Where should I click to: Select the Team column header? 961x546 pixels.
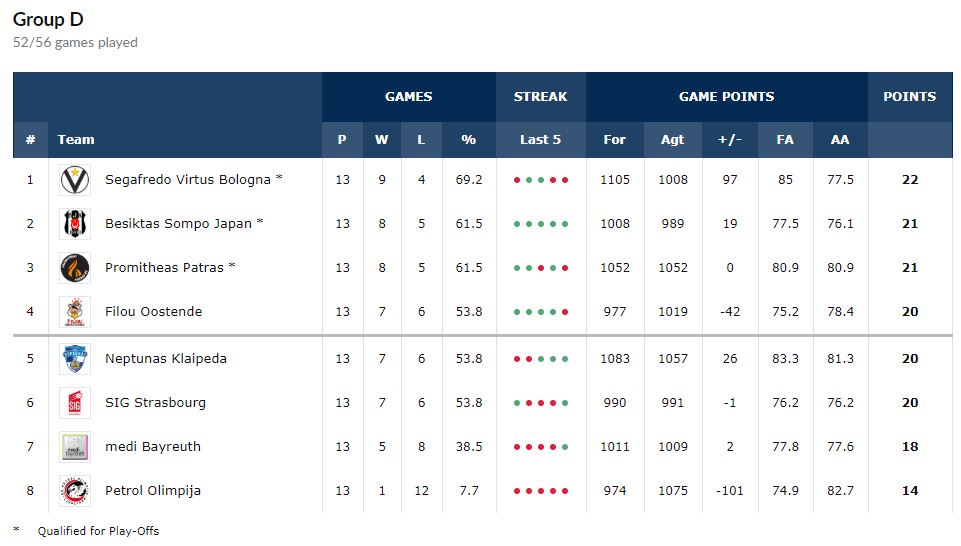pos(76,140)
